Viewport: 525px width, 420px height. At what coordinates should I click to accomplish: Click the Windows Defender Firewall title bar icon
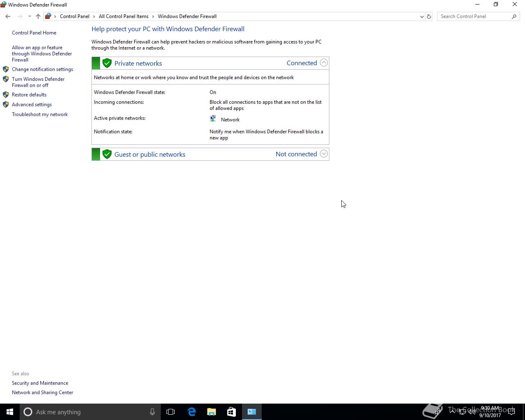(x=3, y=5)
